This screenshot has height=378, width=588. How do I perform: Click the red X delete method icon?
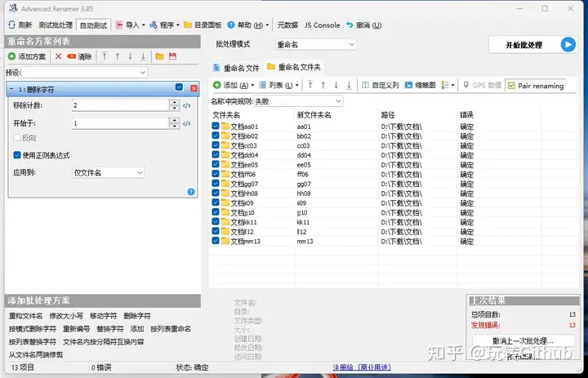pos(58,56)
